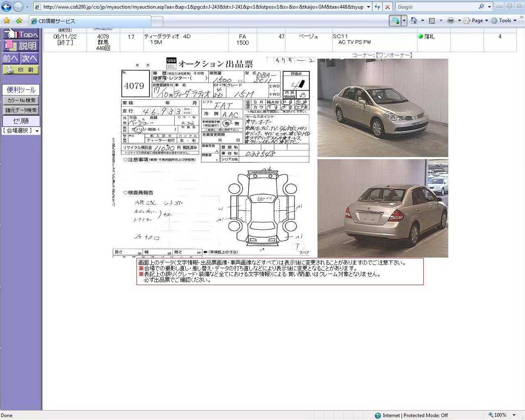The image size is (525, 420).
Task: Open the Tools menu
Action: [x=504, y=21]
